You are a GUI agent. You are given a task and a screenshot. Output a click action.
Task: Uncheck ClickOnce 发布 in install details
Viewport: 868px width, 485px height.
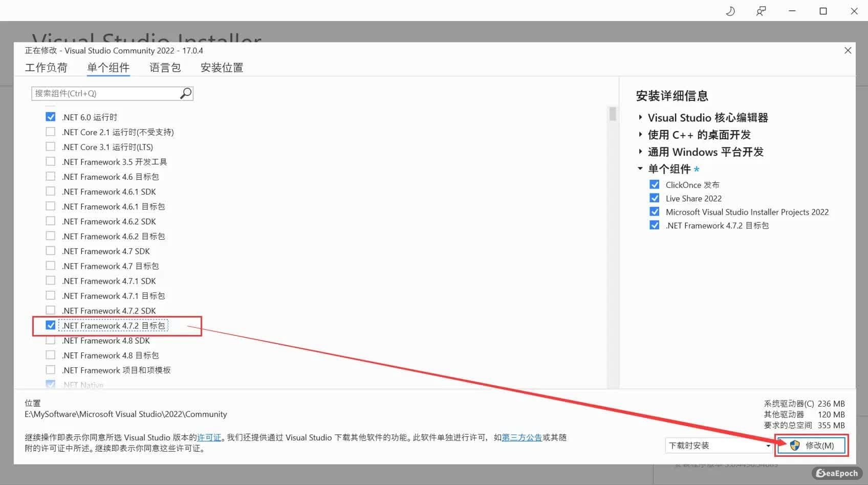655,184
